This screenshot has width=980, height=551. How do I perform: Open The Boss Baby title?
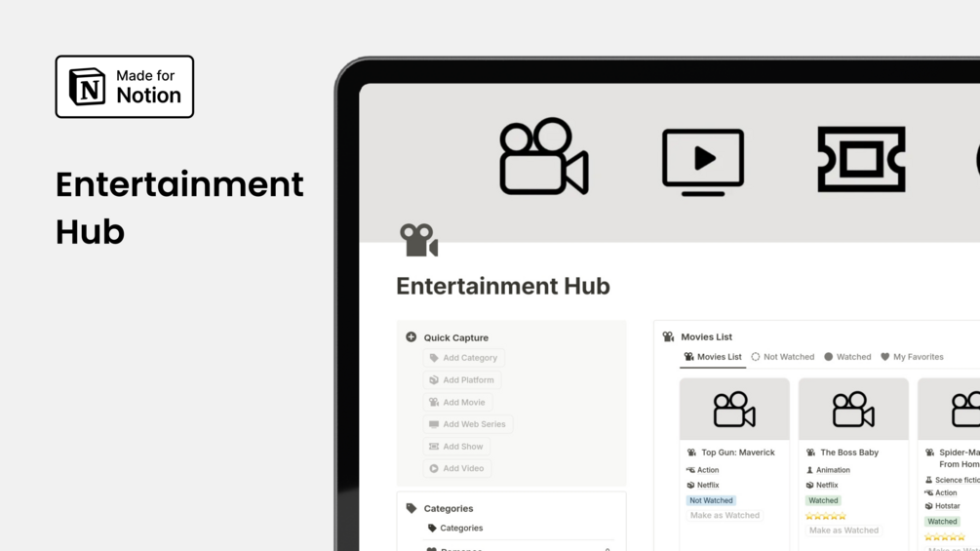(x=849, y=453)
